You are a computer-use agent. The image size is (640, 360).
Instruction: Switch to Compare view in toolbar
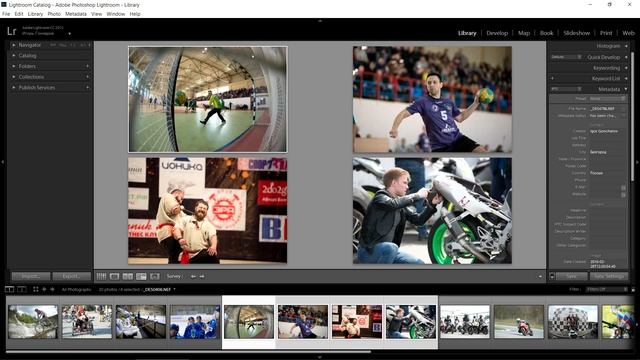click(128, 276)
